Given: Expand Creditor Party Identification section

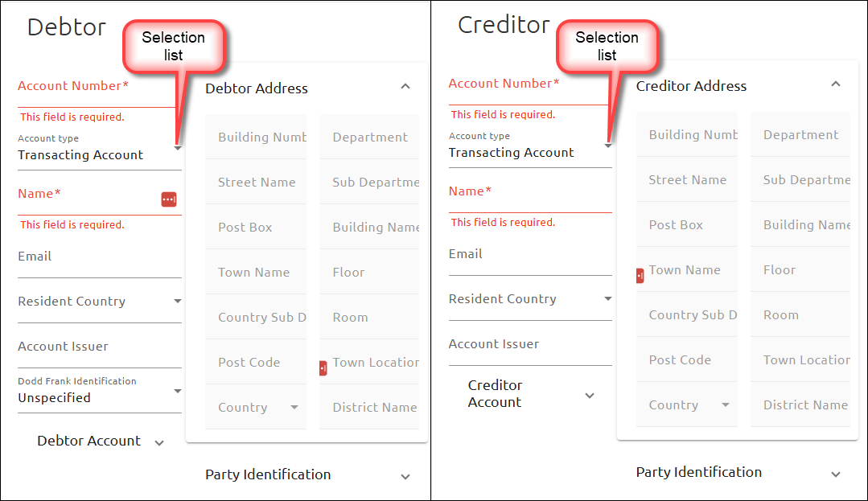Looking at the screenshot, I should tap(836, 474).
